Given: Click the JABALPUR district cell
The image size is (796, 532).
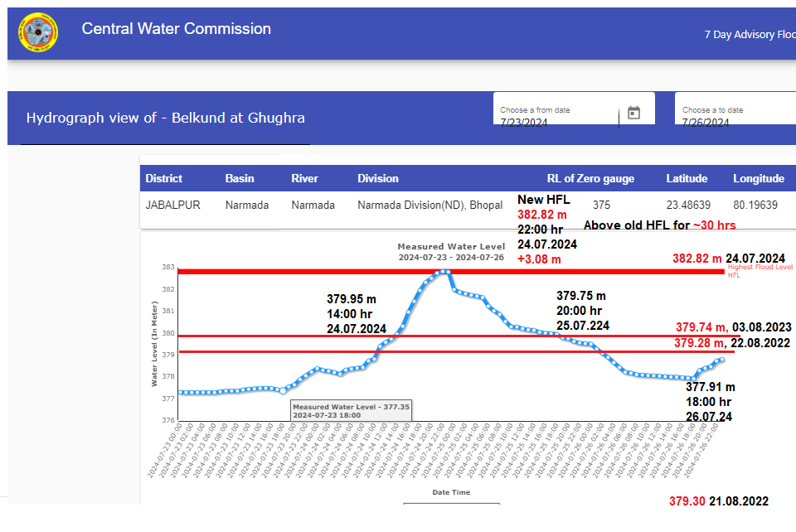Looking at the screenshot, I should pos(172,205).
